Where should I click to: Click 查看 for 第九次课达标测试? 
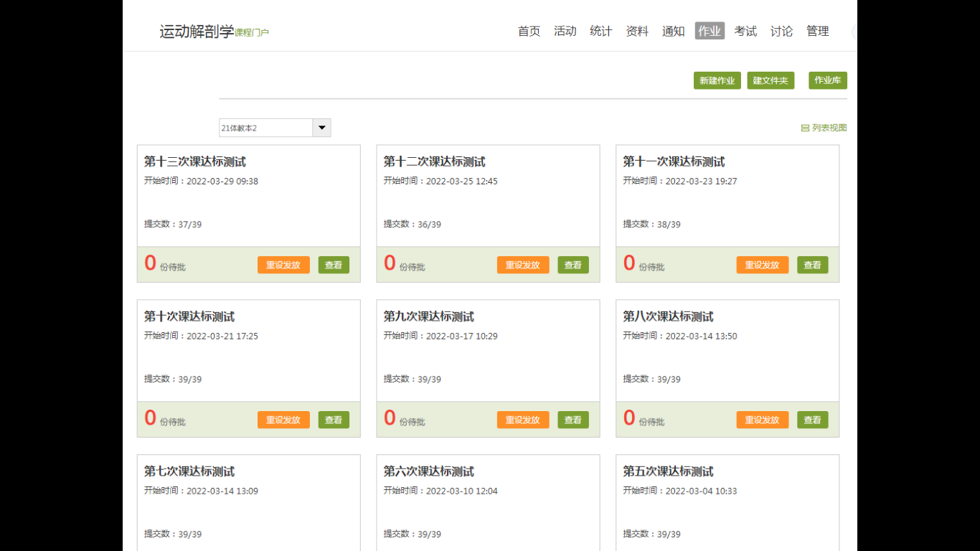coord(573,420)
